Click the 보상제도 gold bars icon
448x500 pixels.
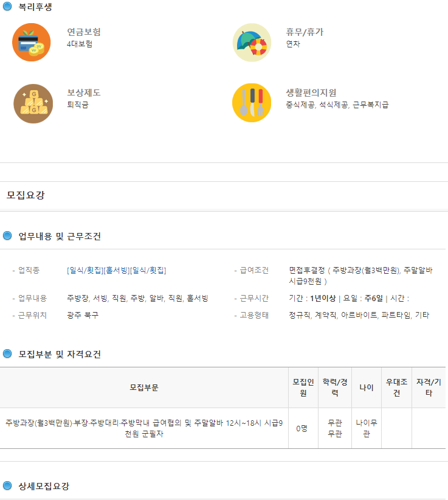click(x=33, y=103)
